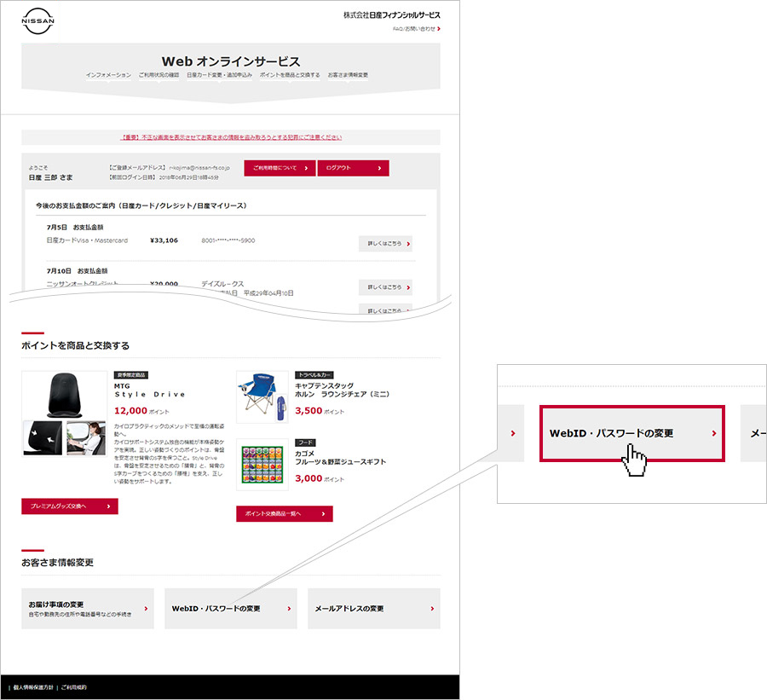
Task: Select the headrest close-up thumbnail
Action: (x=43, y=437)
